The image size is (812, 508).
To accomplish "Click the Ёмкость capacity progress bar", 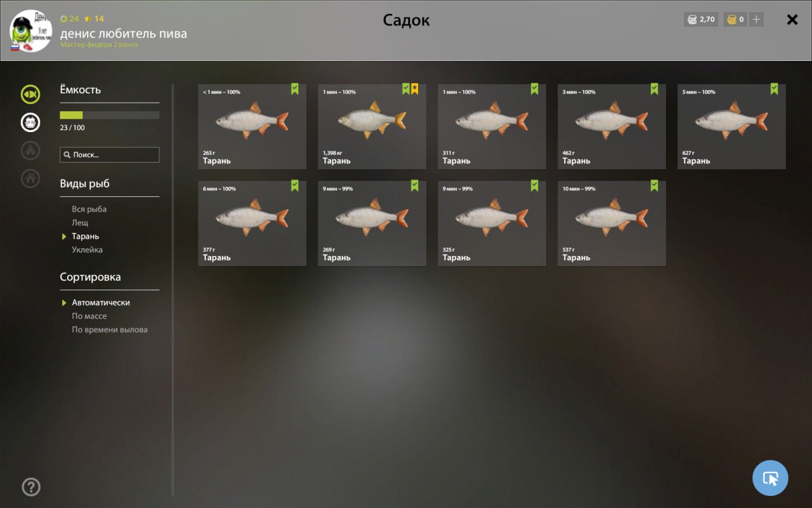I will point(110,115).
